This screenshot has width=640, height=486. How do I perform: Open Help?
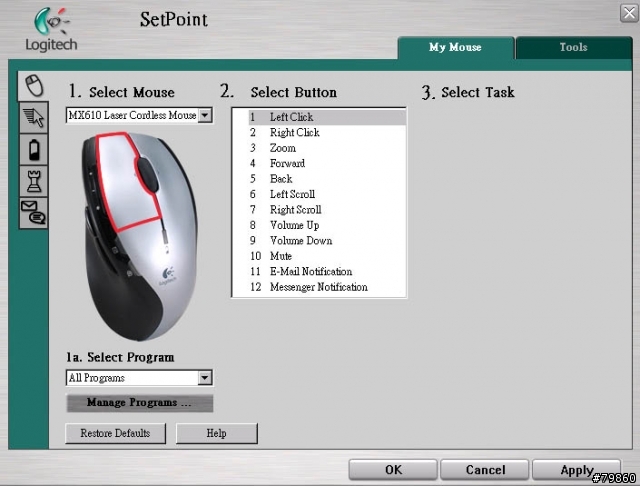(217, 433)
